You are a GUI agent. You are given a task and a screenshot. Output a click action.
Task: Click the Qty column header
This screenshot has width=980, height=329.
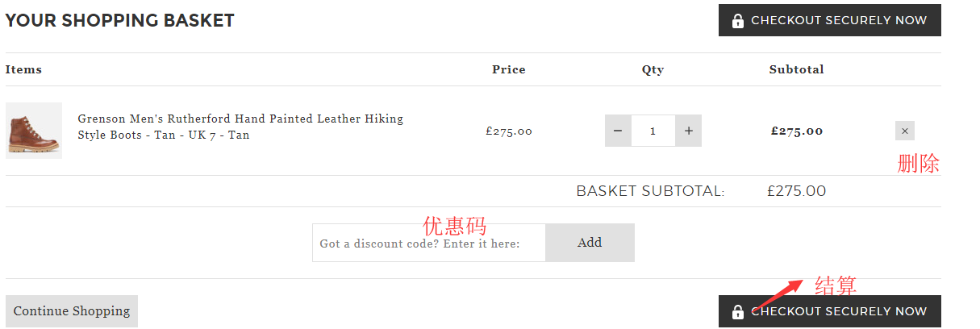click(653, 69)
